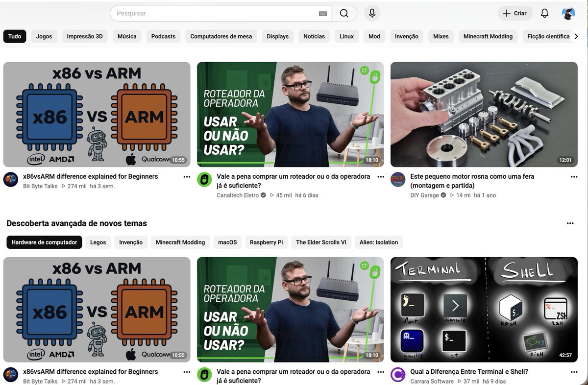Open the Terminal vs Shell thumbnail

(484, 310)
